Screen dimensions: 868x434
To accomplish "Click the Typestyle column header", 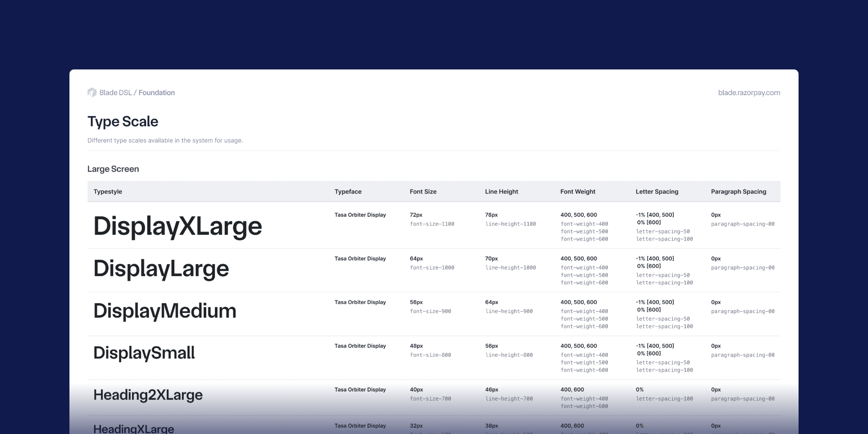I will tap(108, 191).
